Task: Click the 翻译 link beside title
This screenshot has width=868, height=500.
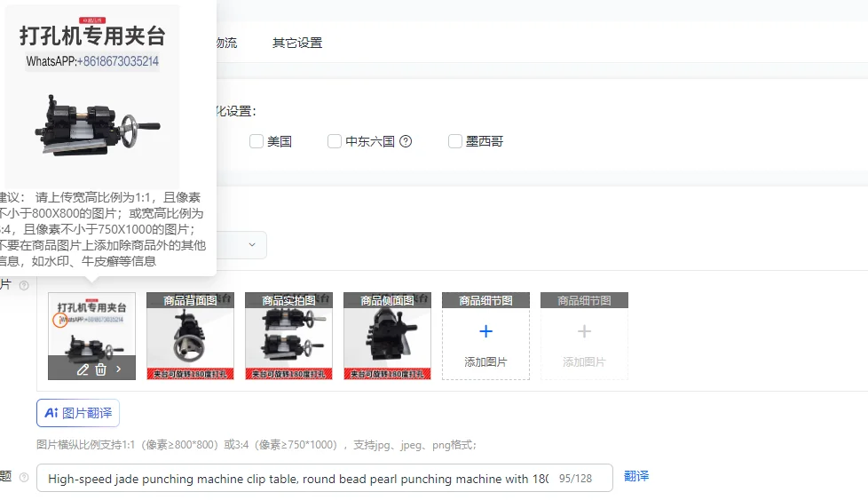Action: pos(636,476)
